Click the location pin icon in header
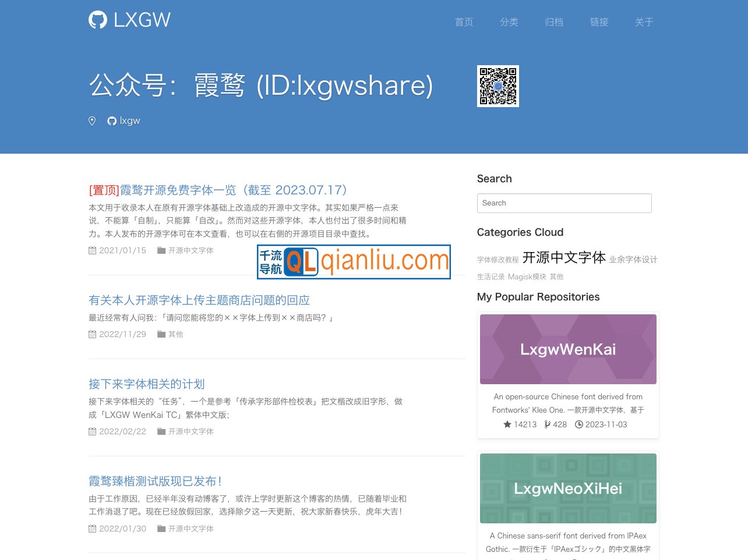The width and height of the screenshot is (748, 560). (x=92, y=121)
